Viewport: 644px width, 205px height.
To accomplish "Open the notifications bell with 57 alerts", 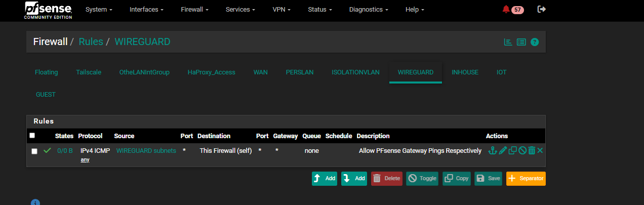I will [513, 10].
